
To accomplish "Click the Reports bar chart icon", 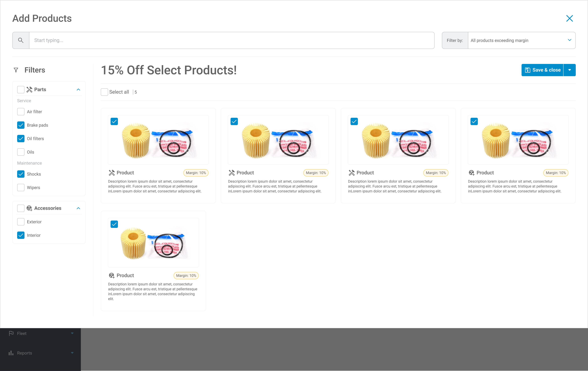I will [x=11, y=353].
